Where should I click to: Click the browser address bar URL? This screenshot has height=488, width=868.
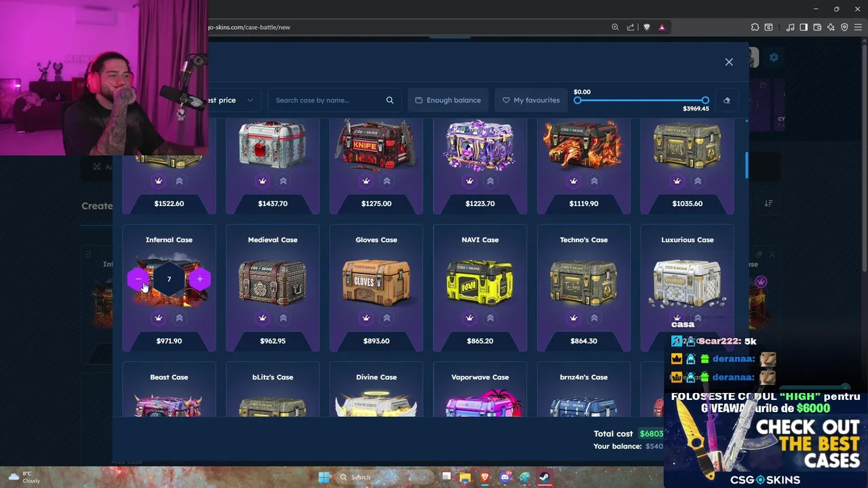point(250,27)
